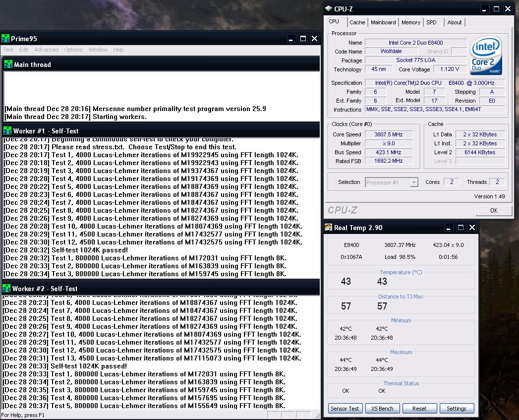Click the 3807.37 MHz text in Real Temp
The height and width of the screenshot is (420, 519).
400,245
